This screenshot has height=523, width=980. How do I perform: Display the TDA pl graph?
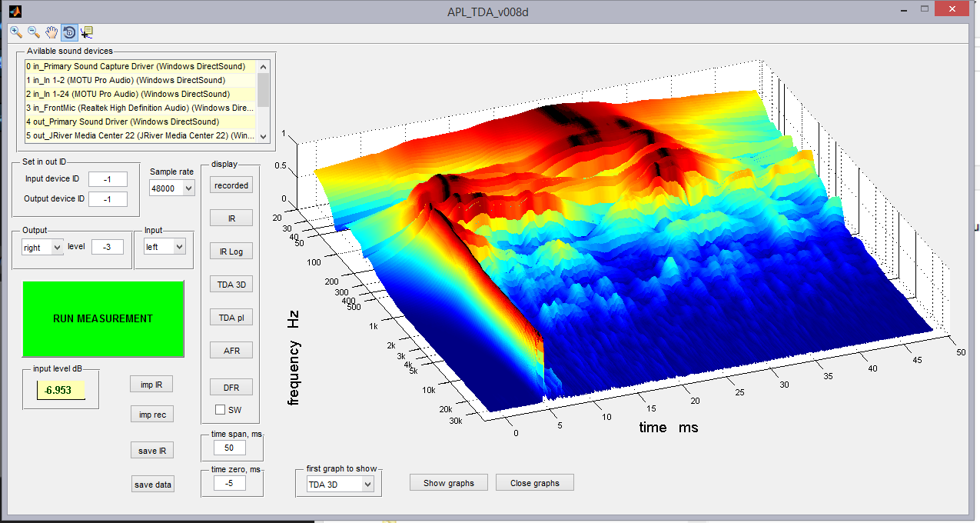(231, 318)
